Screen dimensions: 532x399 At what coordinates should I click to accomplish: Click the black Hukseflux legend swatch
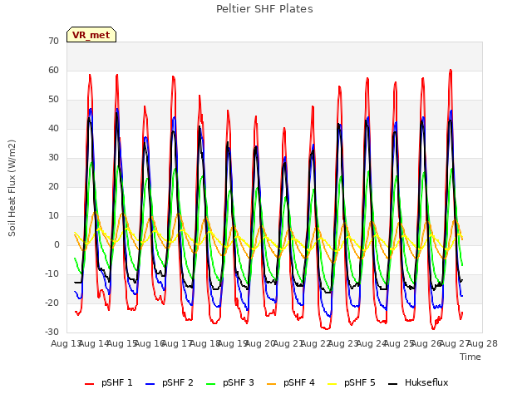(393, 384)
